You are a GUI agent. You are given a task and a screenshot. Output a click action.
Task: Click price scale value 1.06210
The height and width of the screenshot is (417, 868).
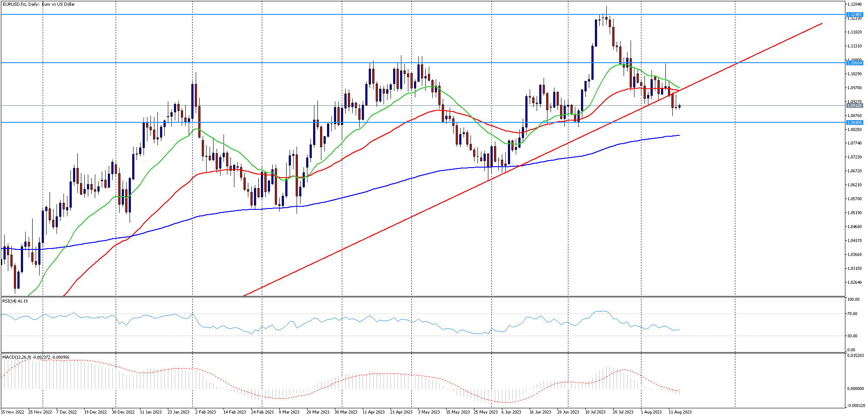point(855,185)
